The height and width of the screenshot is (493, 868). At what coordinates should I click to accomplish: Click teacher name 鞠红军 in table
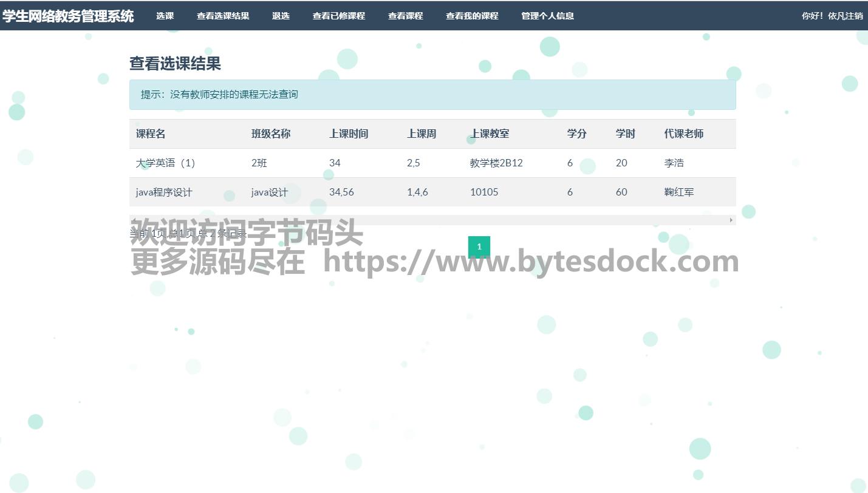(x=678, y=192)
